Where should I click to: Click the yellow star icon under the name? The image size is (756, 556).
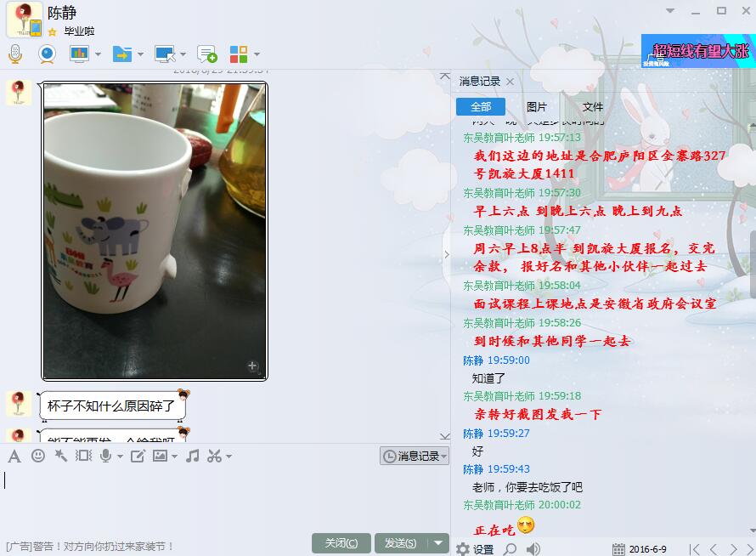[53, 31]
